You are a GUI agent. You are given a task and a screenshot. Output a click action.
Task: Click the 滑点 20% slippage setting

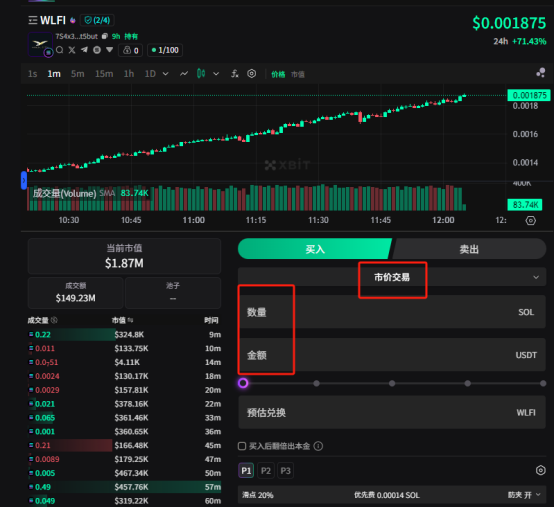click(x=258, y=495)
